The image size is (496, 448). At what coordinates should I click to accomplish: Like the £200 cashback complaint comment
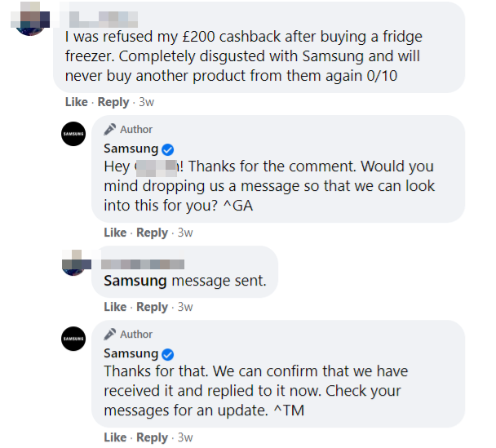pos(76,102)
